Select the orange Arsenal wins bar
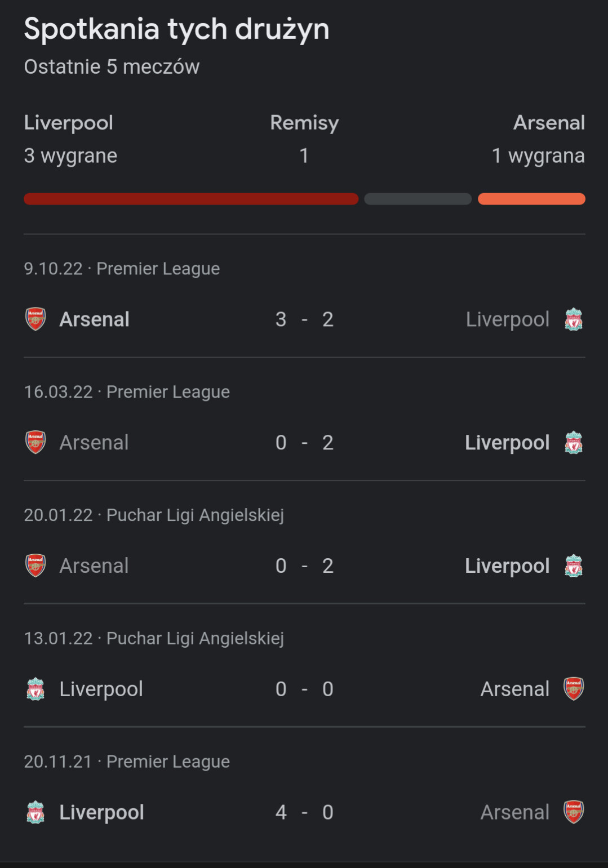The height and width of the screenshot is (868, 608). click(x=531, y=199)
